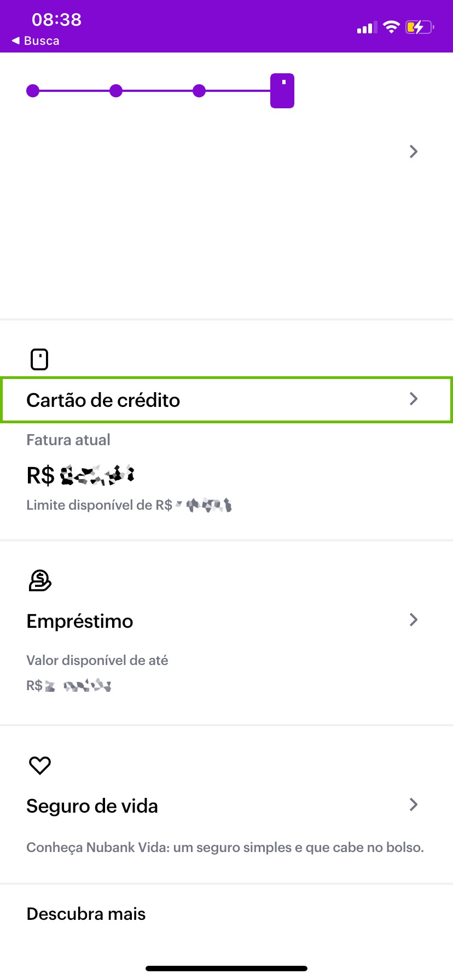Tap the loan hand-coin icon
The image size is (453, 980).
(x=39, y=580)
